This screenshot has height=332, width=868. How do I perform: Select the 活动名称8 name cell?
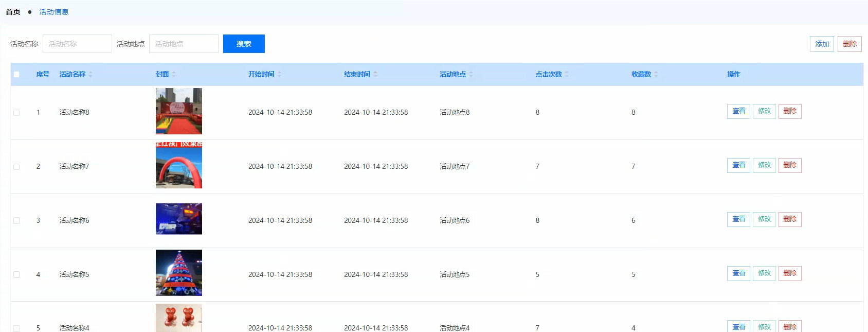click(x=74, y=112)
